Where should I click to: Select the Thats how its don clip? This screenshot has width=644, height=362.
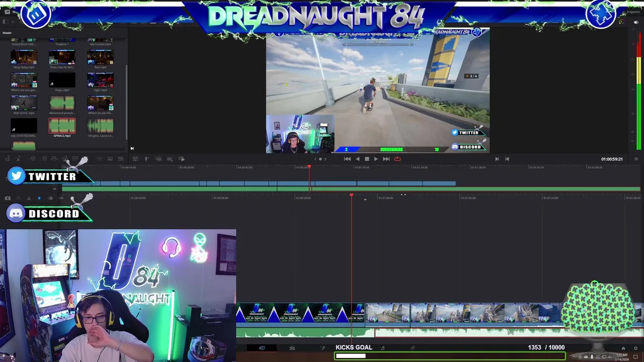click(x=62, y=57)
